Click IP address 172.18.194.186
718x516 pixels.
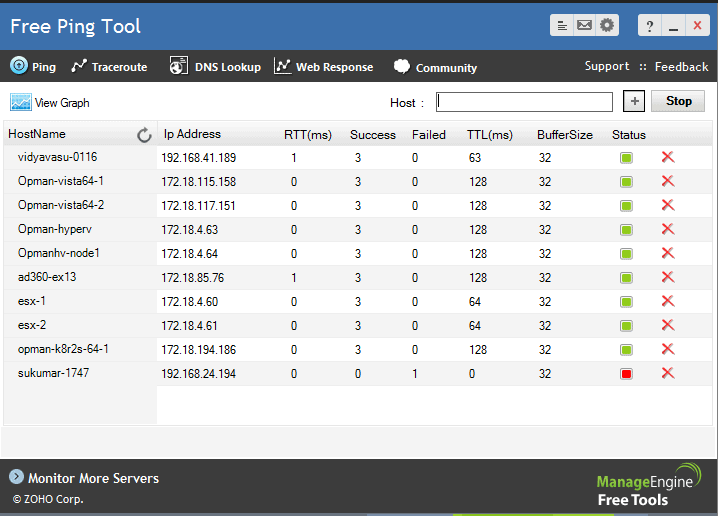pos(198,350)
